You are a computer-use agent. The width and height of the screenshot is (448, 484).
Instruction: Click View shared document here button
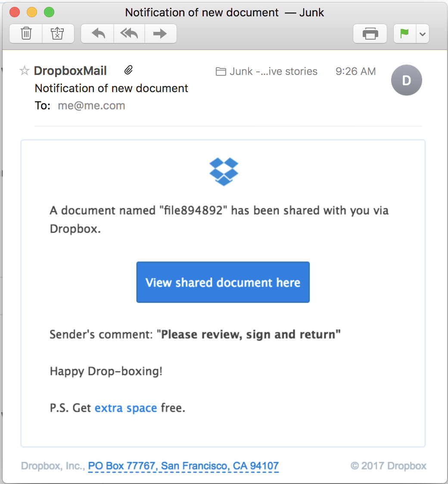coord(223,282)
